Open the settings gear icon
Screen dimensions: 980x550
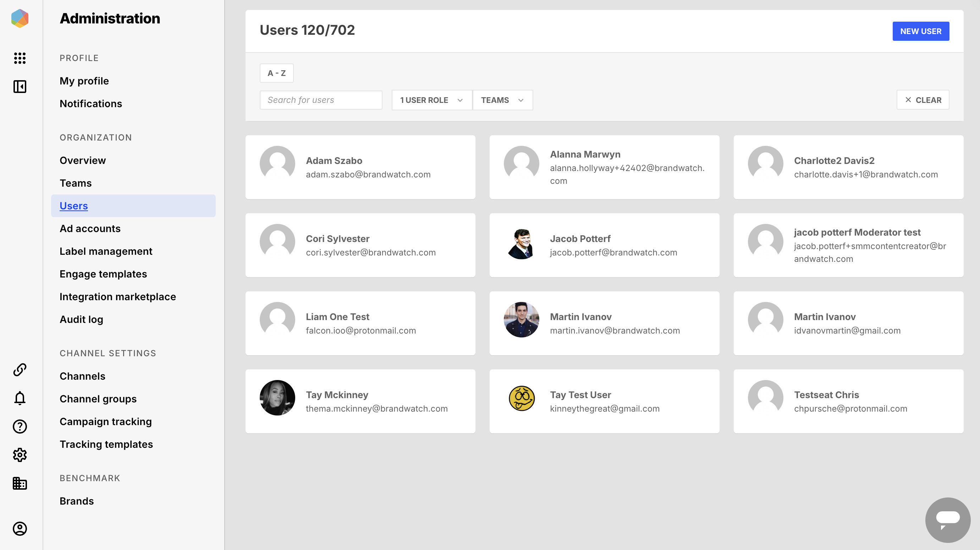click(x=20, y=455)
